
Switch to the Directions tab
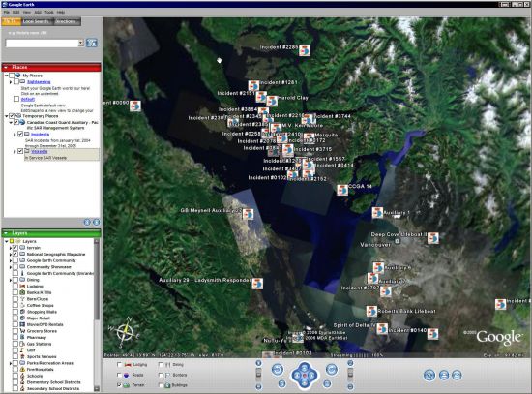[67, 21]
